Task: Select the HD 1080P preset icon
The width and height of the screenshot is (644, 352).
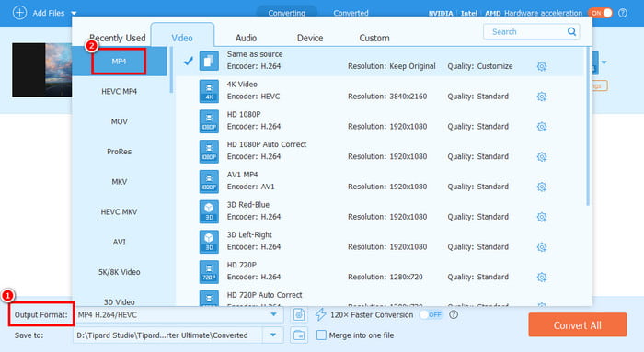Action: 209,121
